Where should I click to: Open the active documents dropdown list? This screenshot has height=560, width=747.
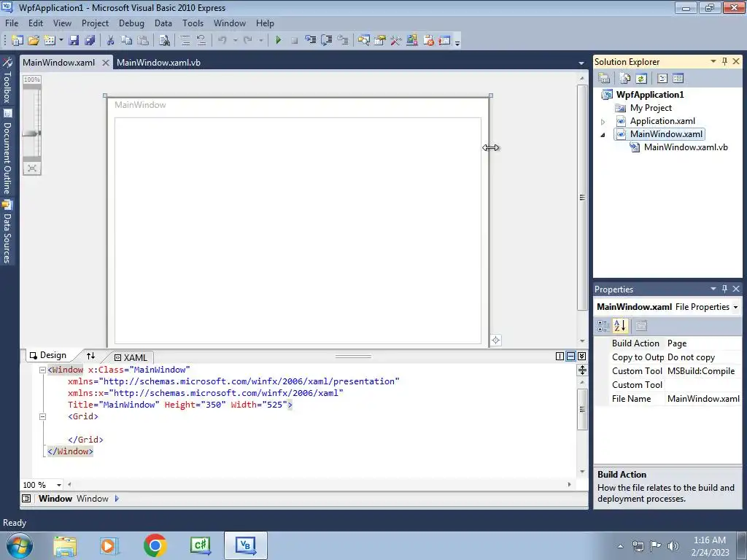(581, 63)
